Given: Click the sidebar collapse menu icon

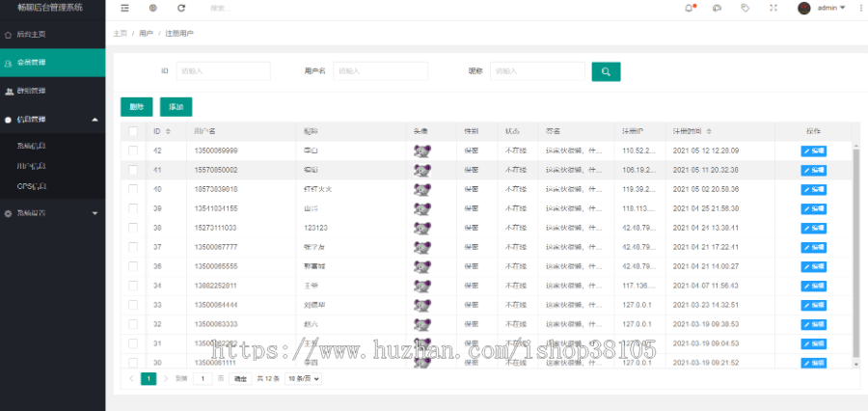Looking at the screenshot, I should pyautogui.click(x=124, y=8).
